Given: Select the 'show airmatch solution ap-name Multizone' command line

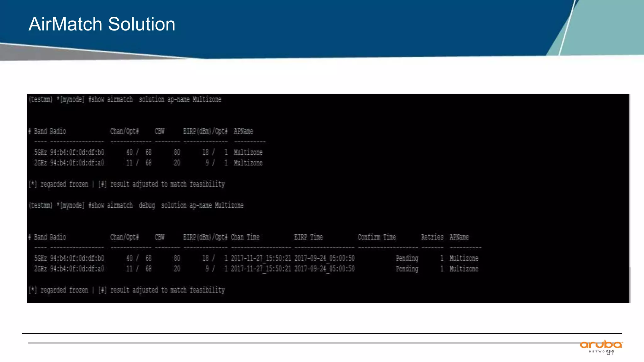Looking at the screenshot, I should coord(125,100).
